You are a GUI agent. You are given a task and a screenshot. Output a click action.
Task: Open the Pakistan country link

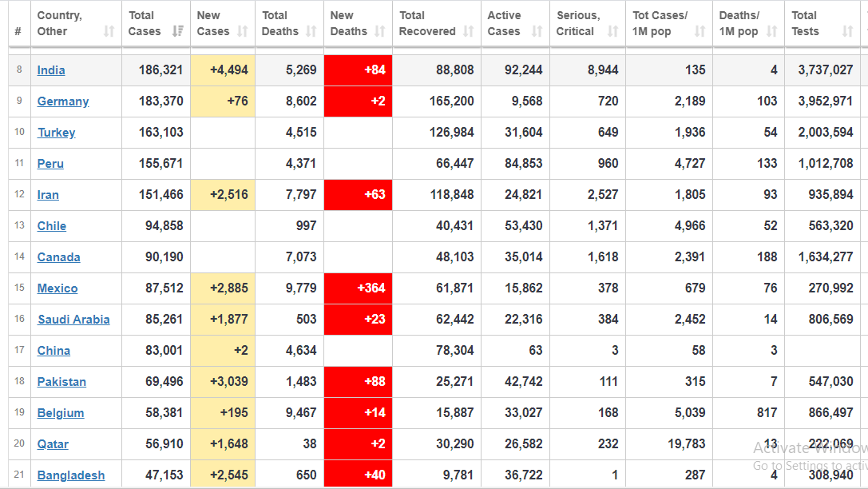(x=61, y=382)
